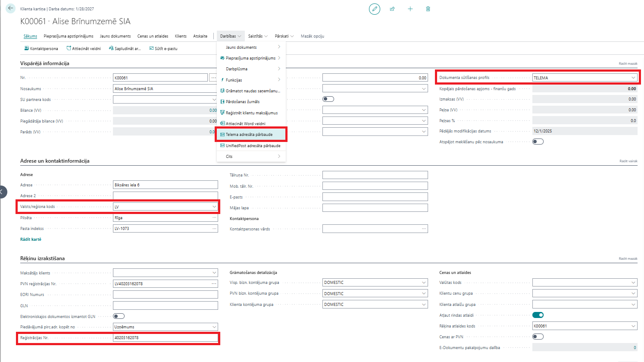Toggle Atspējot meklēšanu pēc nosaukuma switch
The height and width of the screenshot is (362, 644).
point(538,142)
